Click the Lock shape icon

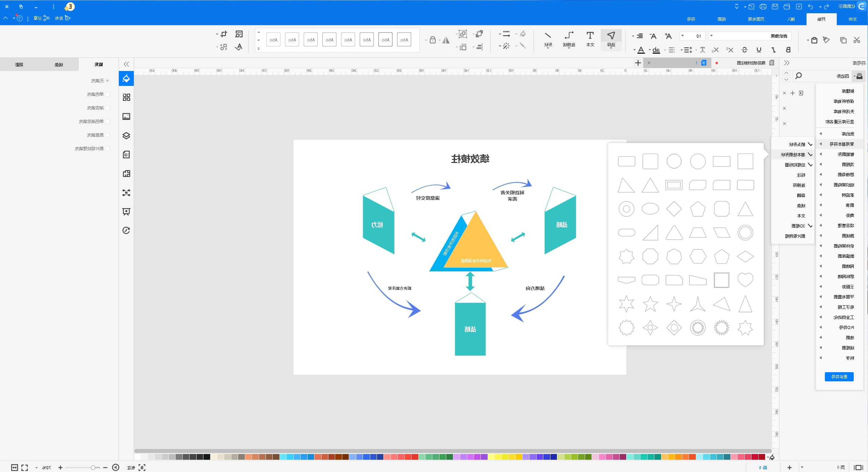(x=433, y=40)
